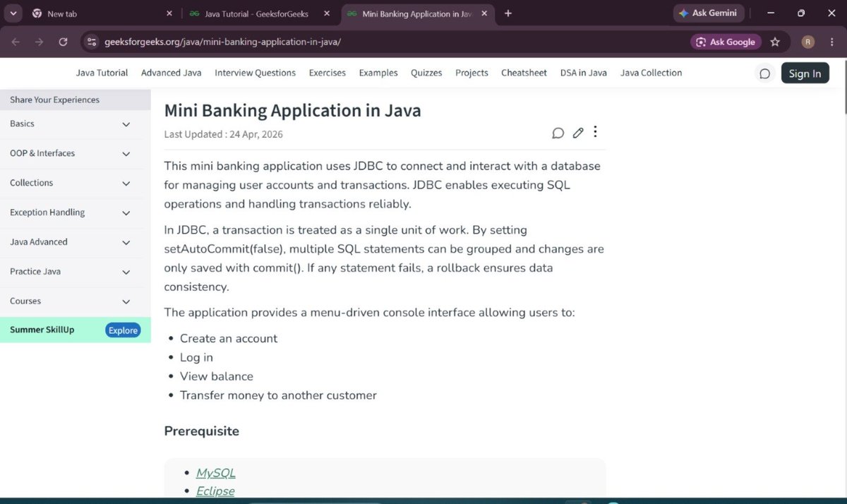Viewport: 847px width, 504px height.
Task: Go to Examples in the nav bar
Action: click(378, 73)
